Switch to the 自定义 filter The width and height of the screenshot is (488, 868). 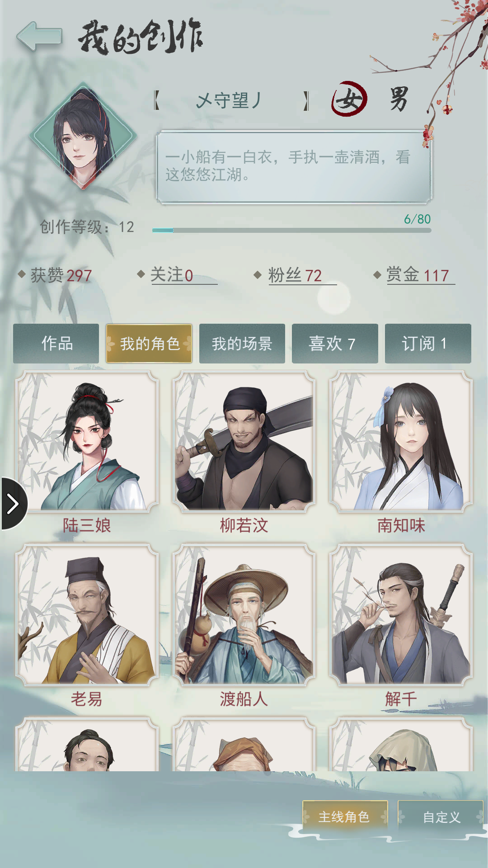441,817
